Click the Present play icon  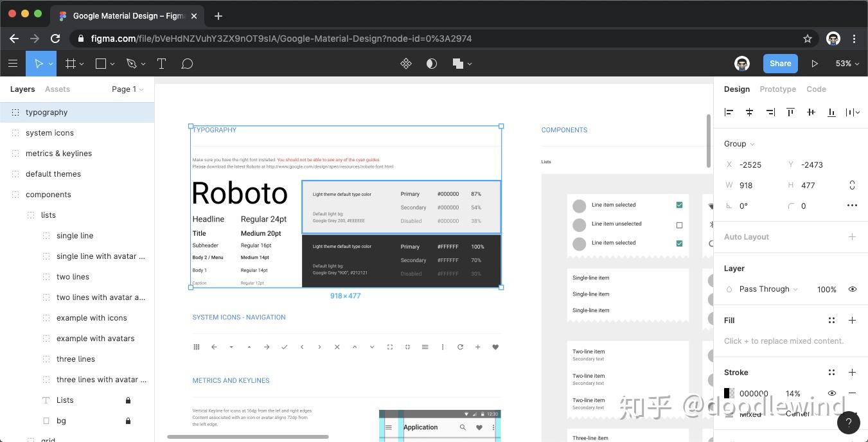pos(815,64)
